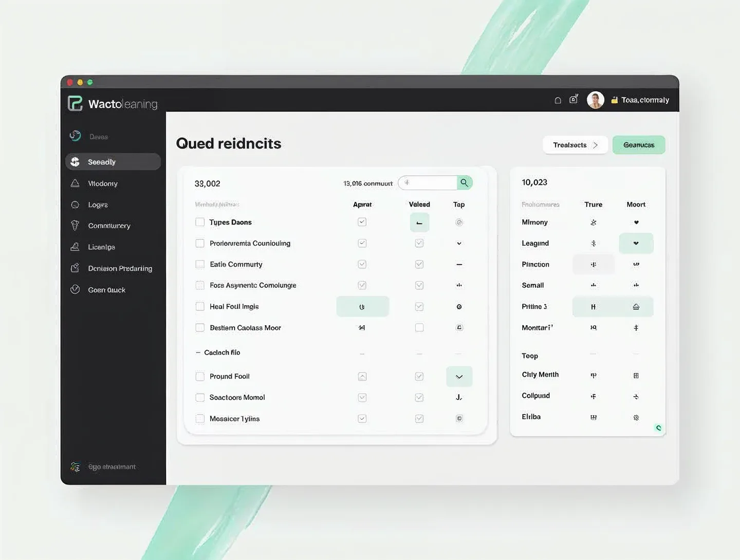Click the Commnurery sidebar icon
Screen dimensions: 740x560
(75, 226)
